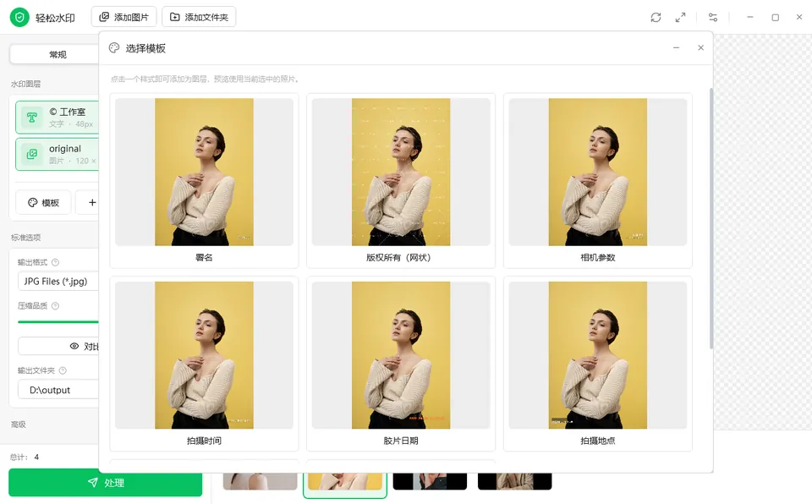The width and height of the screenshot is (812, 504).
Task: Start processing with the green 处理 button
Action: [106, 483]
